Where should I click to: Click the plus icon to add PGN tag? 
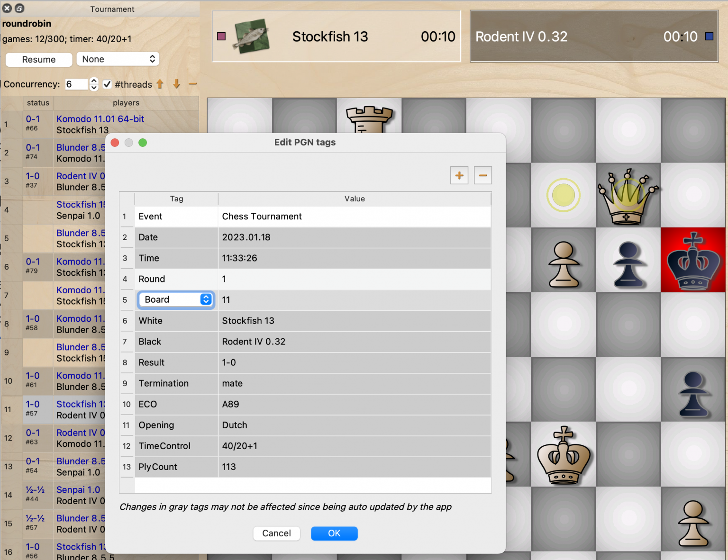(459, 175)
